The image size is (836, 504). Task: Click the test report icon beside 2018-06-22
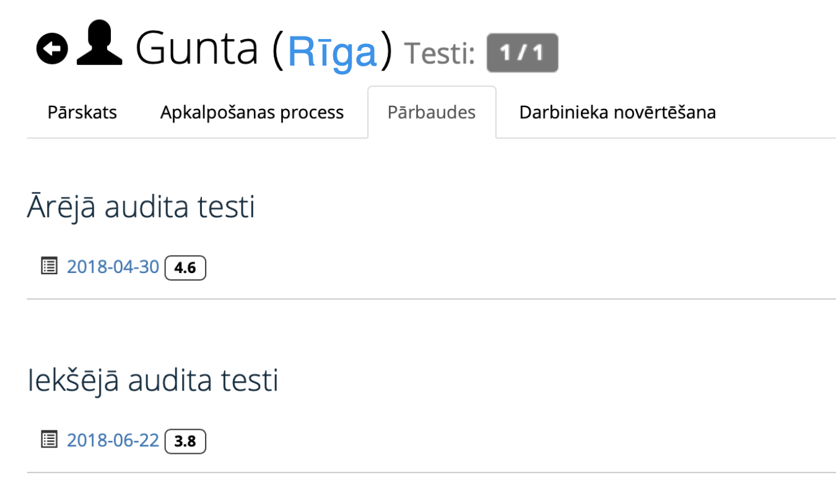[49, 440]
